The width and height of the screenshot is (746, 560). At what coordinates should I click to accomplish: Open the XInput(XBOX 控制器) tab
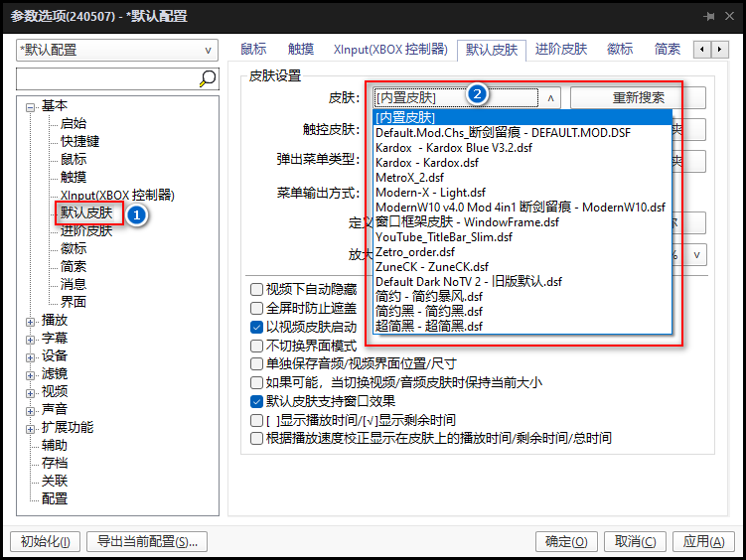point(391,49)
